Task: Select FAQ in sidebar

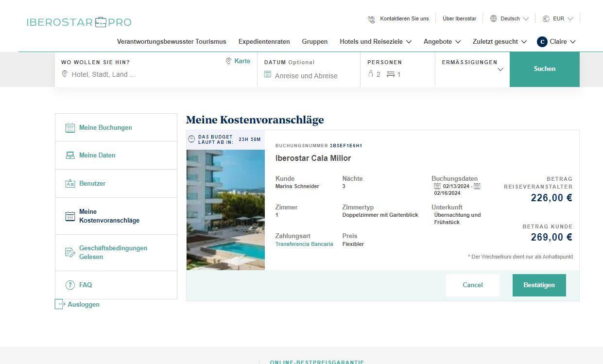Action: click(116, 285)
